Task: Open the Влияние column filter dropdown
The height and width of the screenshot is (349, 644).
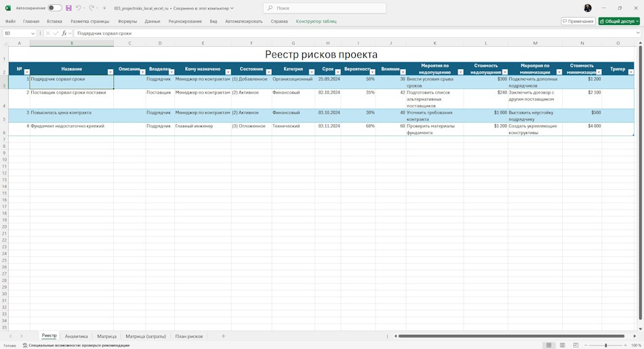Action: [x=403, y=72]
